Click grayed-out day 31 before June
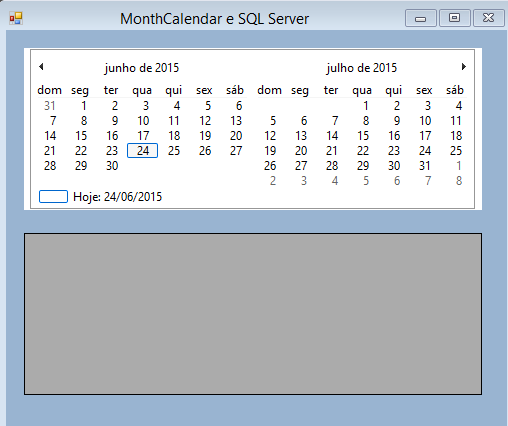Image resolution: width=508 pixels, height=426 pixels. point(50,106)
